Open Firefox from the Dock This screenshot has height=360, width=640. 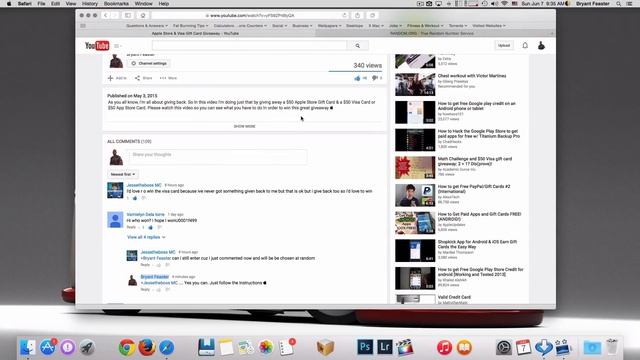(x=147, y=347)
